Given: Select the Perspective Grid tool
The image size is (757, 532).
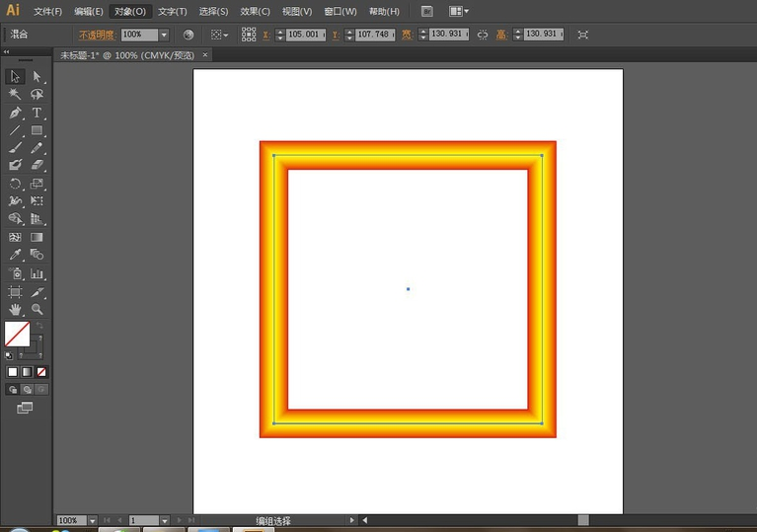Looking at the screenshot, I should pos(37,219).
